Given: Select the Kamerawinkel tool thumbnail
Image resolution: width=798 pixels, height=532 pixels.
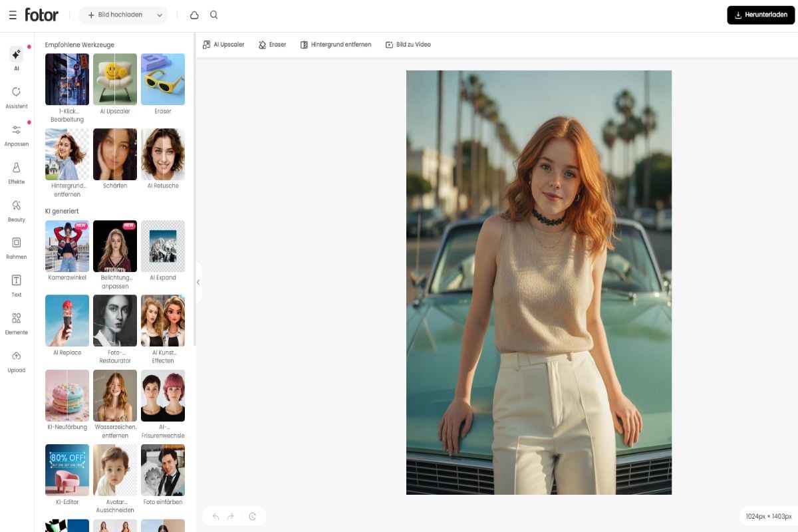Looking at the screenshot, I should [x=67, y=246].
